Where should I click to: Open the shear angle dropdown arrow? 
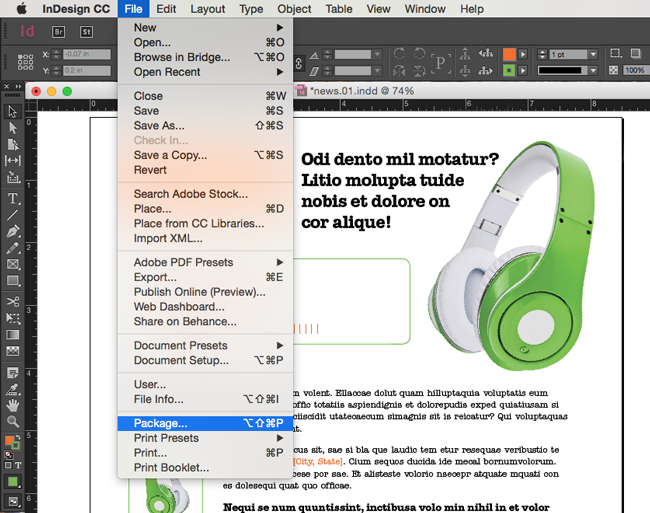(377, 71)
